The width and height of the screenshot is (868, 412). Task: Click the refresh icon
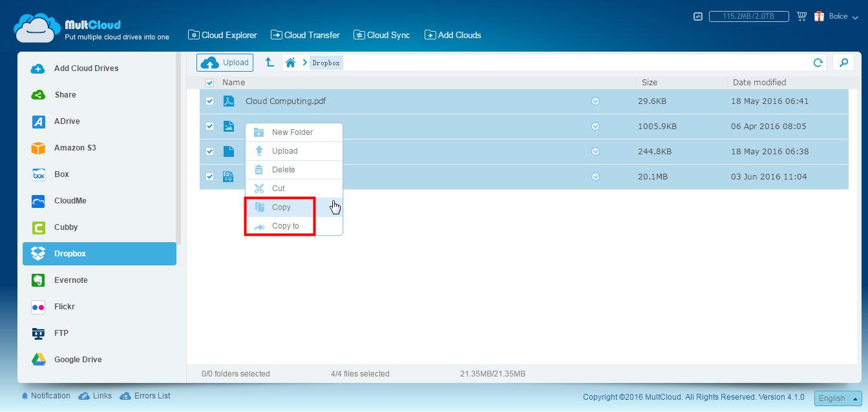(x=818, y=63)
